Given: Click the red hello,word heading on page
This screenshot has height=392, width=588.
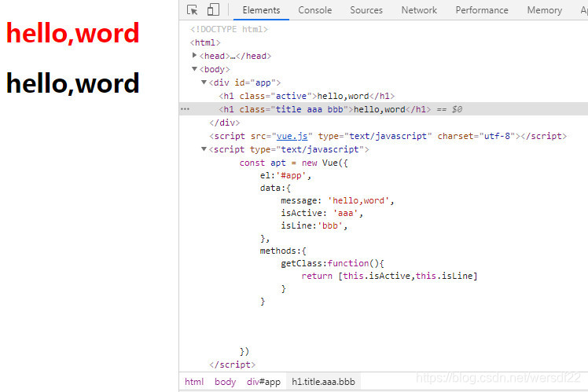Looking at the screenshot, I should pos(73,33).
